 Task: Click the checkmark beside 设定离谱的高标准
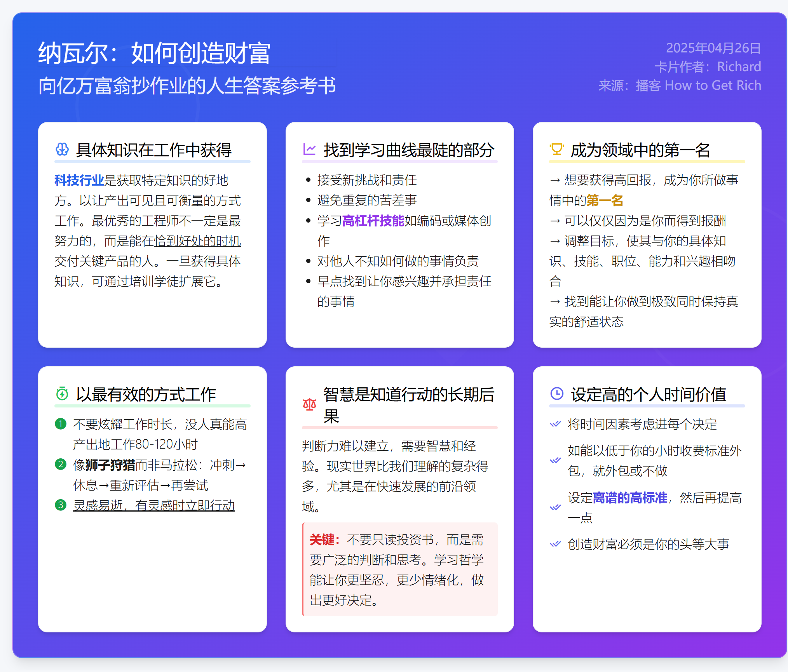[555, 507]
